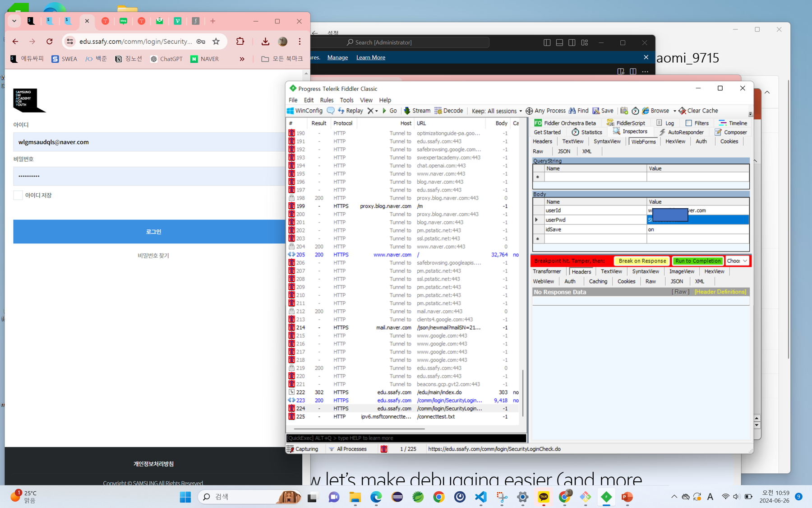Open the FiddlerScript tab
This screenshot has width=812, height=508.
(x=626, y=123)
